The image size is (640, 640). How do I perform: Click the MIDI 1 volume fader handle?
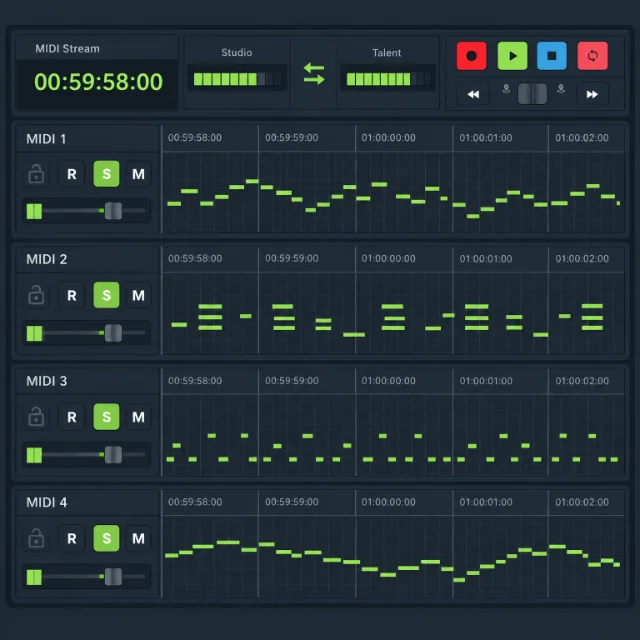113,211
